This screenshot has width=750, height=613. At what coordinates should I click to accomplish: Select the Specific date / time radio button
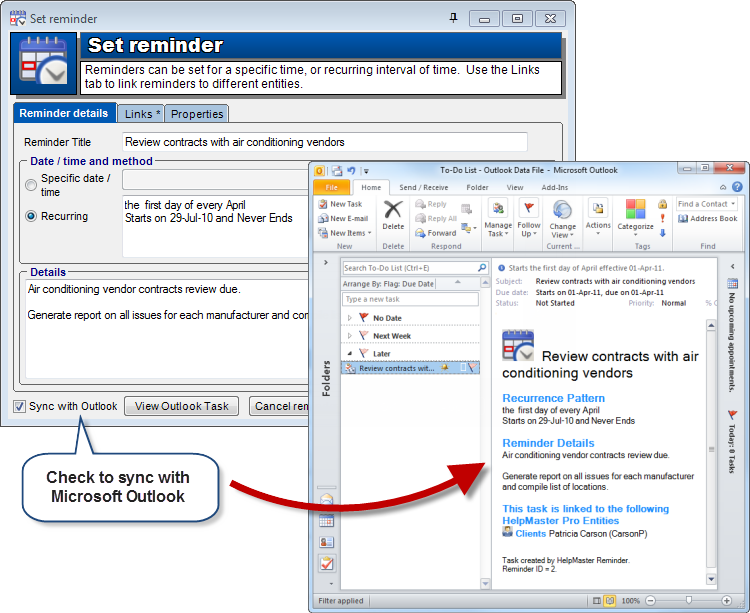tap(31, 185)
